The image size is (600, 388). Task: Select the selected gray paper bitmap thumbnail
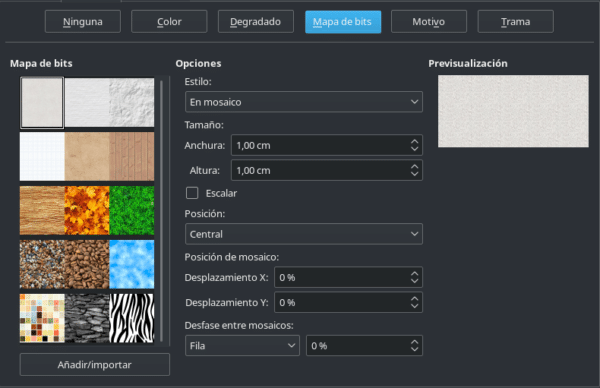(x=42, y=103)
